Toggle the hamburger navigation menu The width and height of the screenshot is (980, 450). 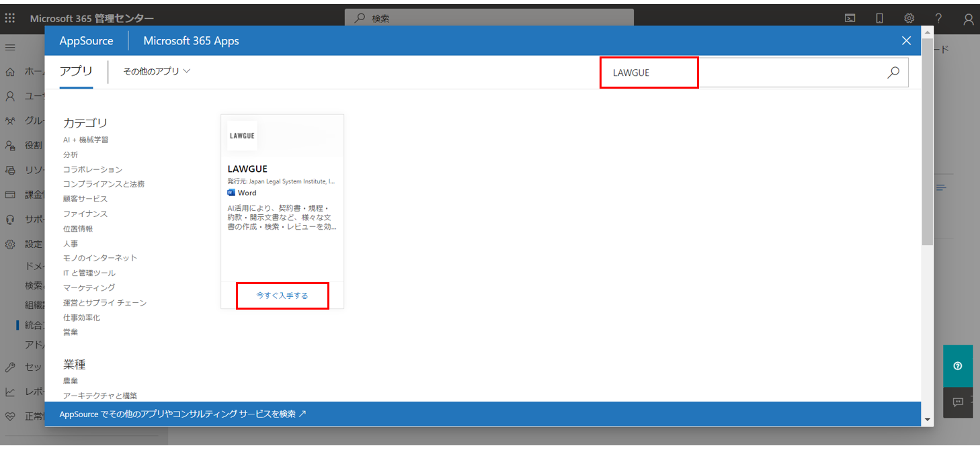coord(10,48)
